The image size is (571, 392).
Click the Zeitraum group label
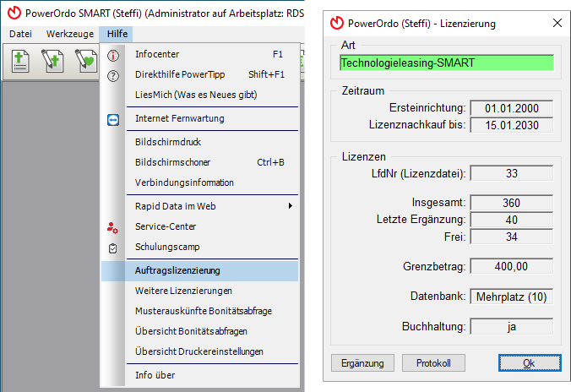coord(362,90)
